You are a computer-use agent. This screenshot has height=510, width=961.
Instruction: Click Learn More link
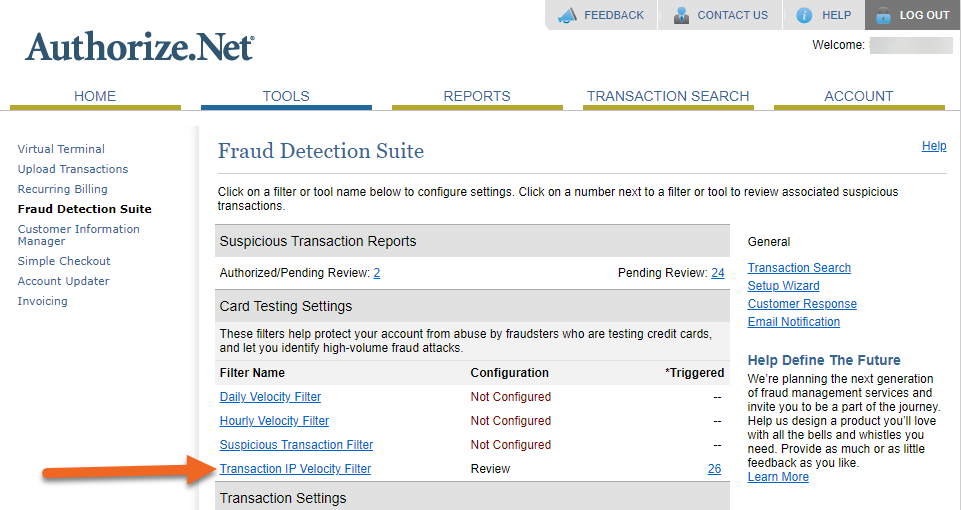[778, 477]
